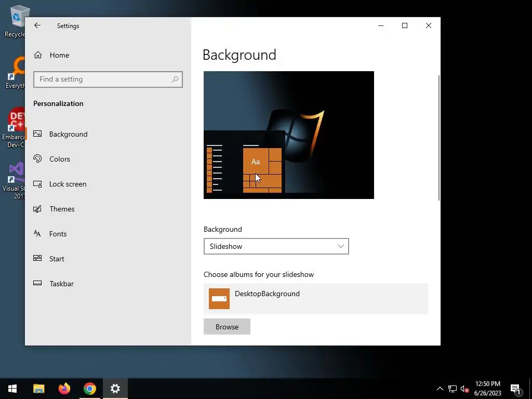The height and width of the screenshot is (399, 532).
Task: Click the Background picture icon
Action: tap(37, 134)
